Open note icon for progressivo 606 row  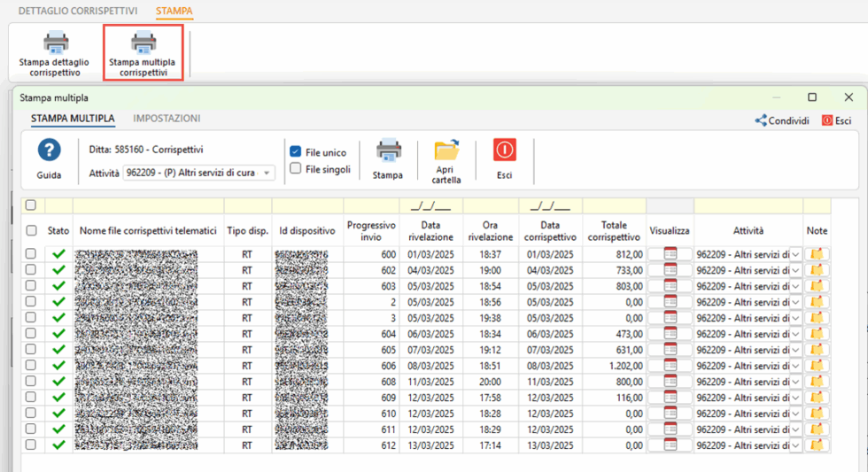(817, 366)
